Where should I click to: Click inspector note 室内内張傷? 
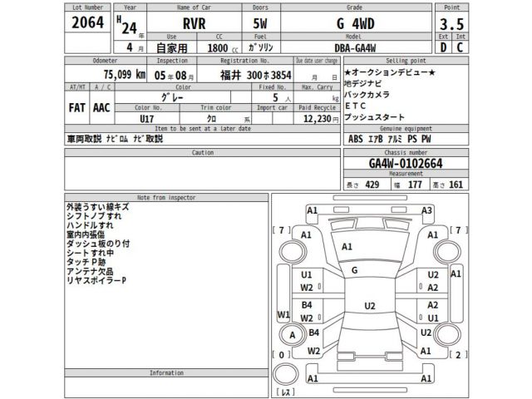pos(86,234)
